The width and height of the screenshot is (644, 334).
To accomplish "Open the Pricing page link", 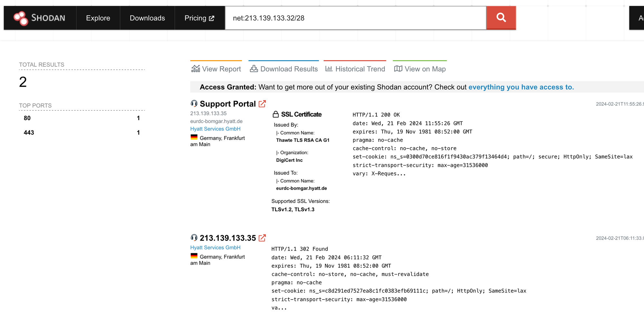I will point(199,18).
